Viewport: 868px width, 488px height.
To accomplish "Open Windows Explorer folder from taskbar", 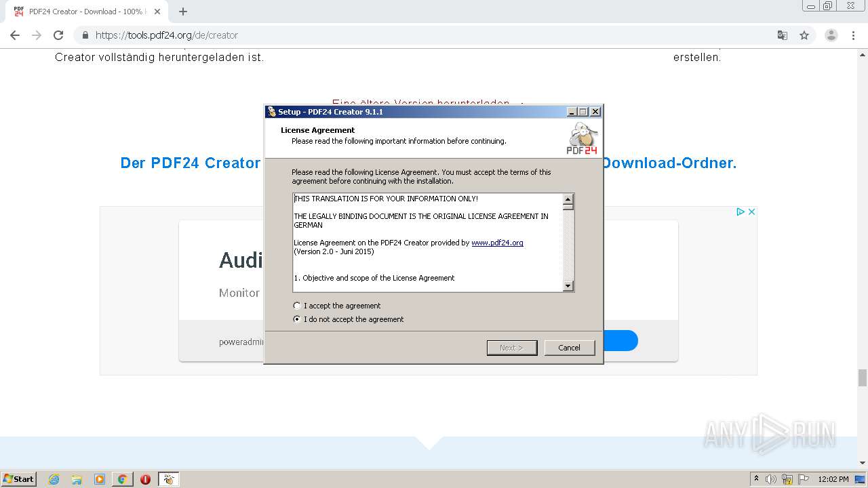I will 77,479.
